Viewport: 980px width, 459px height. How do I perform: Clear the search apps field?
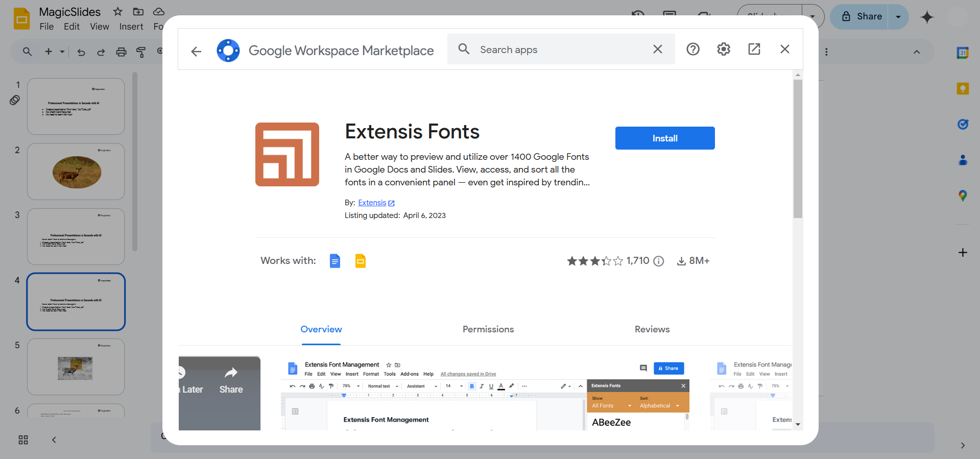pyautogui.click(x=657, y=49)
